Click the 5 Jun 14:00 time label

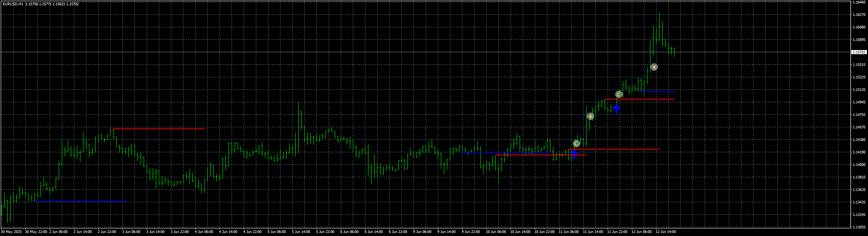(x=301, y=232)
